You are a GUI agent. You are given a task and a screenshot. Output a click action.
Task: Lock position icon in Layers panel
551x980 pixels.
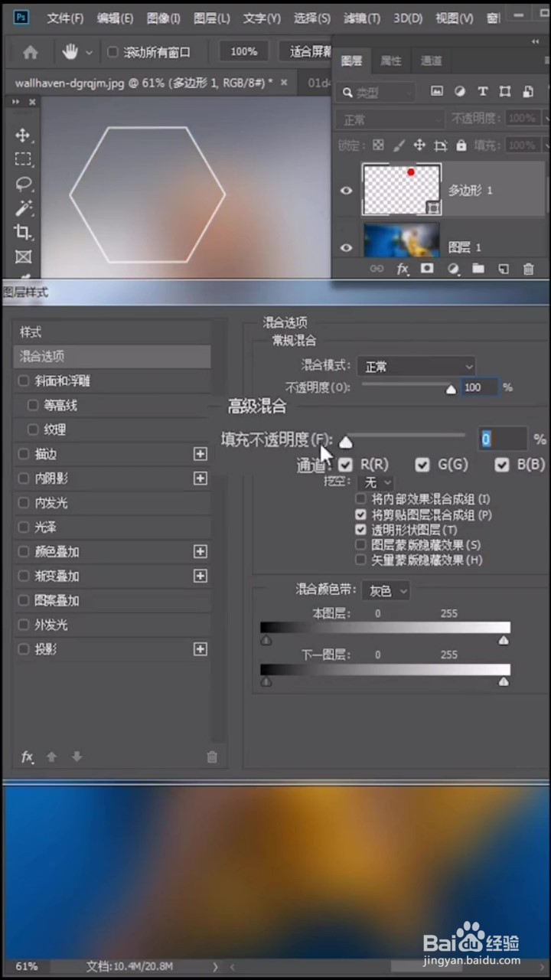(x=419, y=145)
